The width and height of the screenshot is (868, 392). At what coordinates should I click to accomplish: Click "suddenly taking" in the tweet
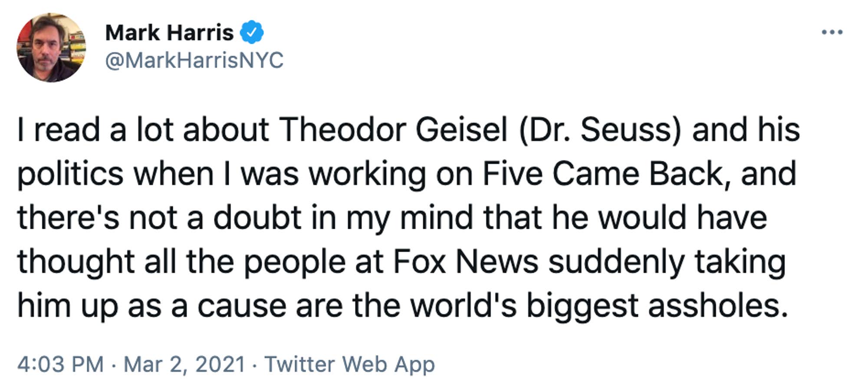[667, 261]
